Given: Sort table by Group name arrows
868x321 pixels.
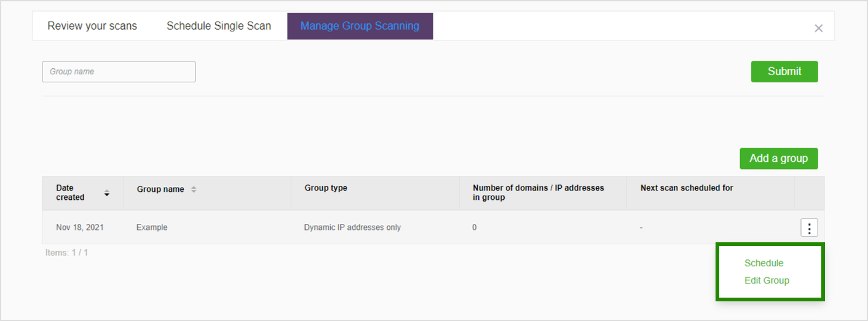Looking at the screenshot, I should (194, 189).
